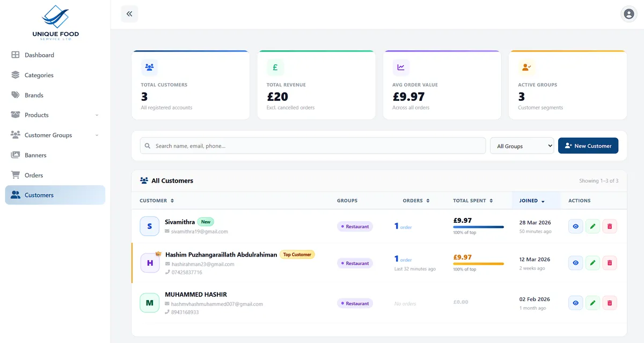Image resolution: width=644 pixels, height=343 pixels.
Task: Click Hashim's Restaurant group badge
Action: 355,263
